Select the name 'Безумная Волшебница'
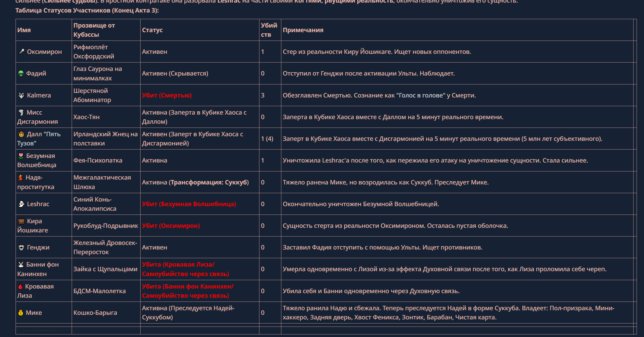This screenshot has height=337, width=644. pos(37,160)
